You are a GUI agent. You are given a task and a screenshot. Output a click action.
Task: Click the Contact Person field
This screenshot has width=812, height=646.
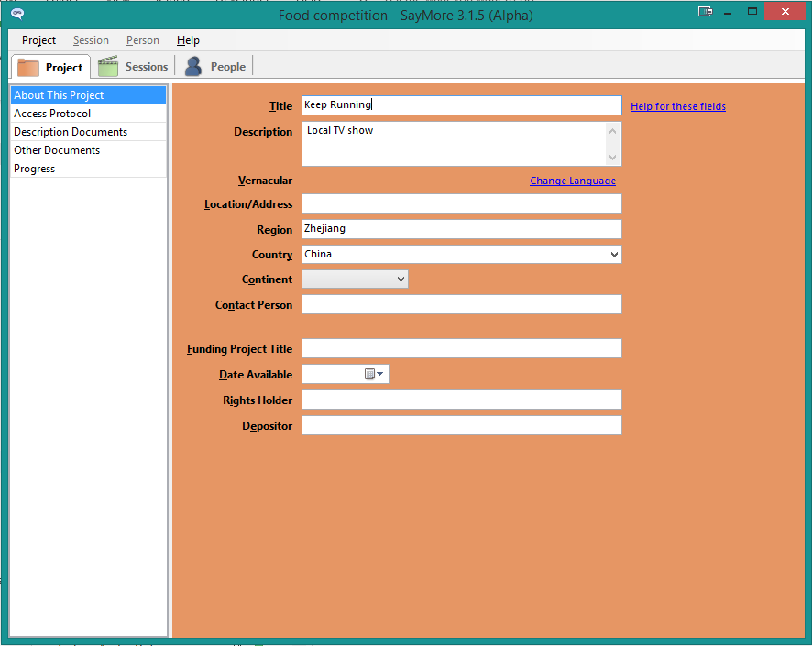(462, 304)
